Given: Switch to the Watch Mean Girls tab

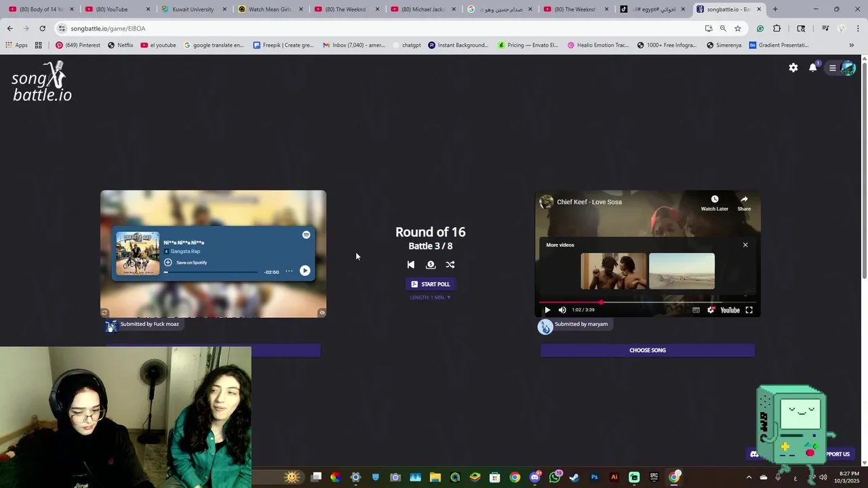Looking at the screenshot, I should [269, 9].
